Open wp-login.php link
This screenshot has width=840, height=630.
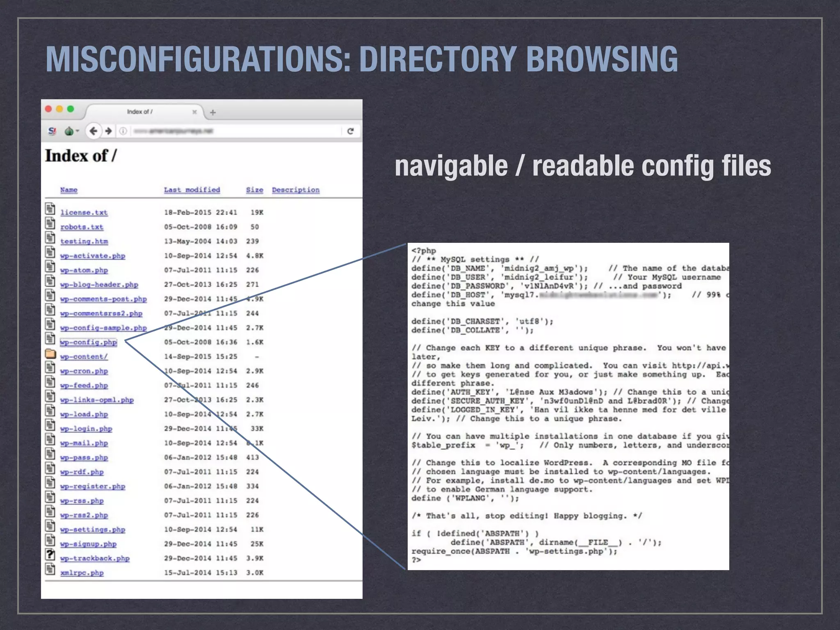[86, 429]
